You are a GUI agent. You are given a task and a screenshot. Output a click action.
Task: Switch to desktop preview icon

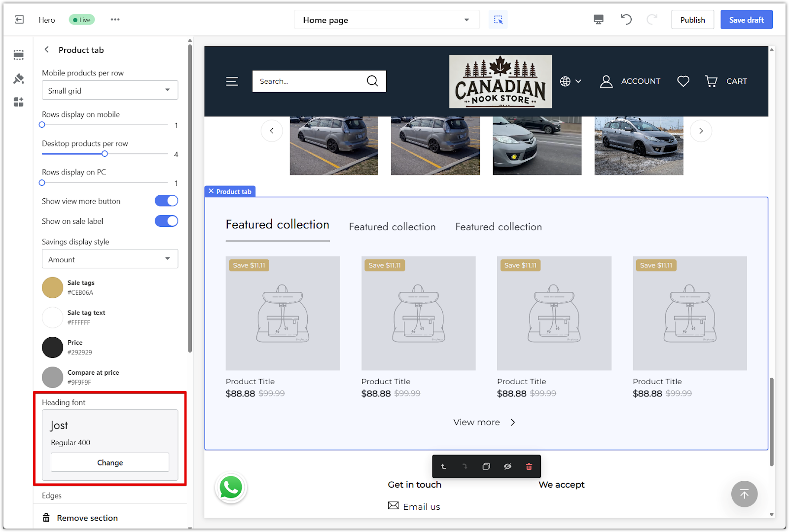(598, 20)
